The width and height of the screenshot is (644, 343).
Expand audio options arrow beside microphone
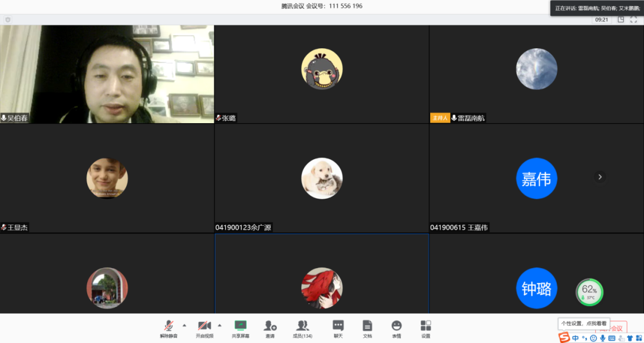(x=184, y=325)
